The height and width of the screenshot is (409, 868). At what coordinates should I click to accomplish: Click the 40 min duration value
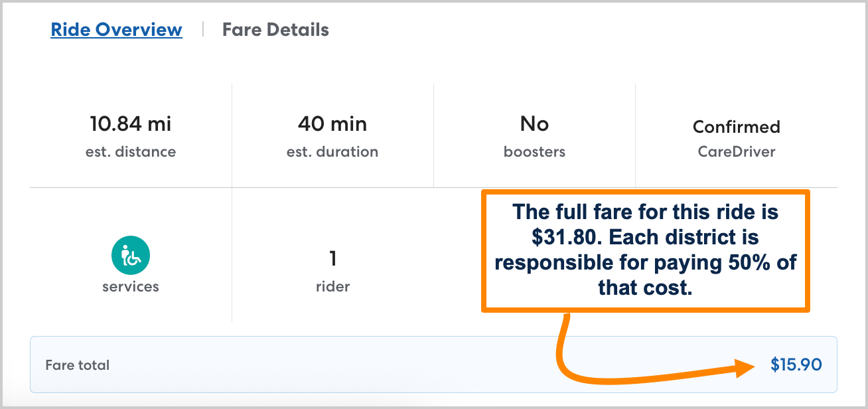(332, 124)
